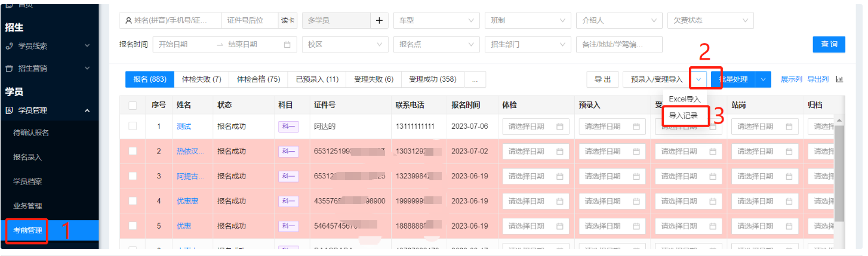Click the 导出列 link
The width and height of the screenshot is (868, 256).
click(x=818, y=79)
